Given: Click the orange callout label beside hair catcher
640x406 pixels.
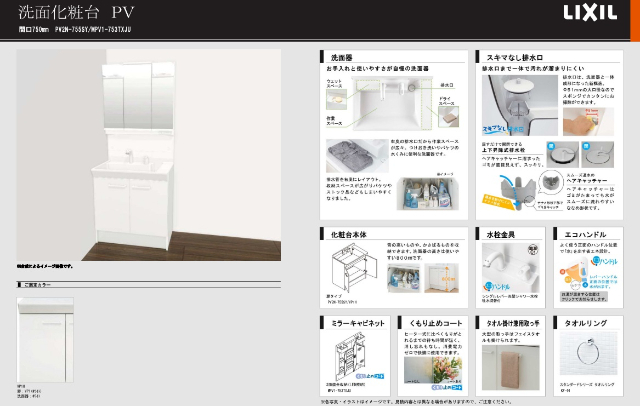Looking at the screenshot, I should tap(498, 202).
